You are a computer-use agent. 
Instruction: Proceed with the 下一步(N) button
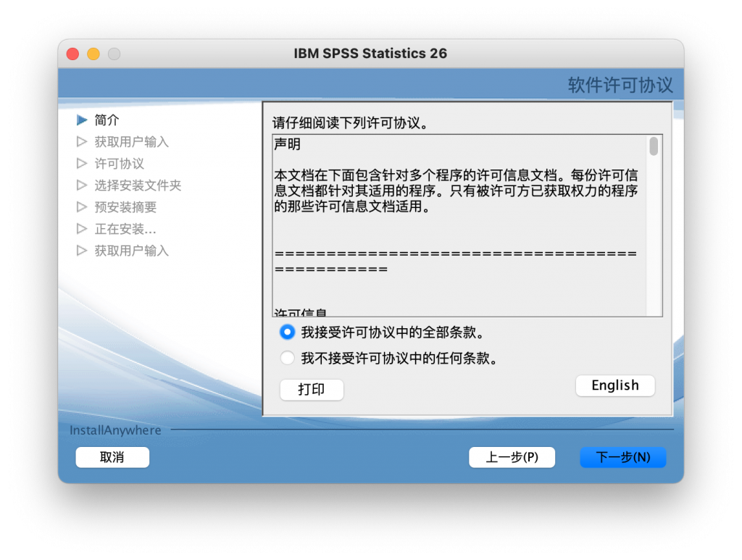[622, 457]
